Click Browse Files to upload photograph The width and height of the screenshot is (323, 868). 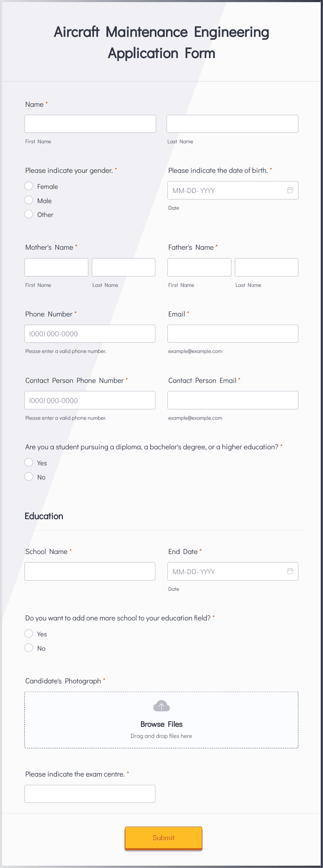pos(161,724)
